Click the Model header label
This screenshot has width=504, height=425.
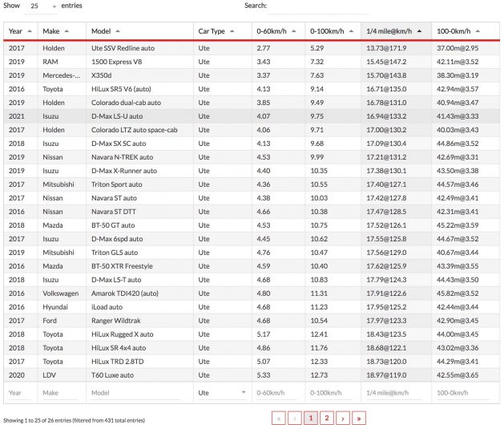click(101, 31)
